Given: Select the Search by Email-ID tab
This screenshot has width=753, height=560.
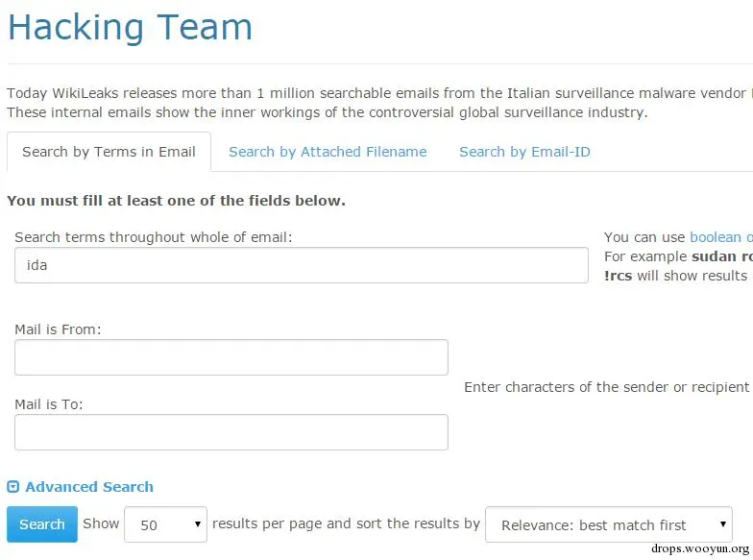Looking at the screenshot, I should [524, 152].
